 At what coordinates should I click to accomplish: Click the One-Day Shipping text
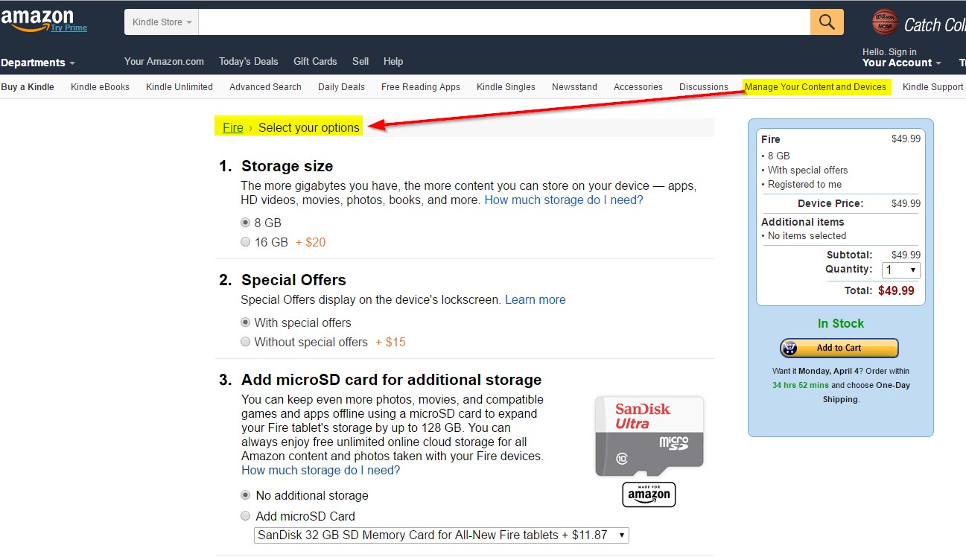click(x=866, y=392)
